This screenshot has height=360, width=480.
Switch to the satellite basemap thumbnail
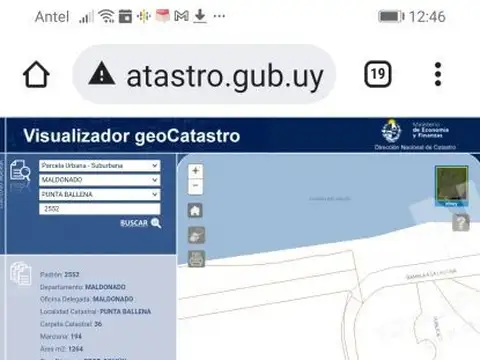pyautogui.click(x=452, y=186)
